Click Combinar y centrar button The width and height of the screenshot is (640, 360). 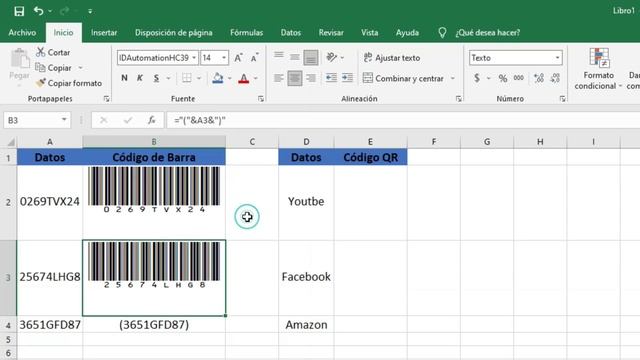coord(403,78)
